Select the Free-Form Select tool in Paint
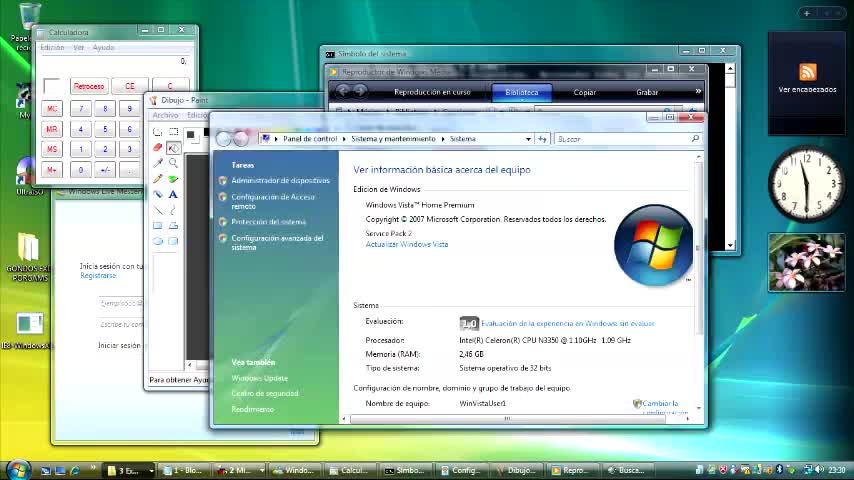Viewport: 854px width, 480px height. [x=157, y=132]
